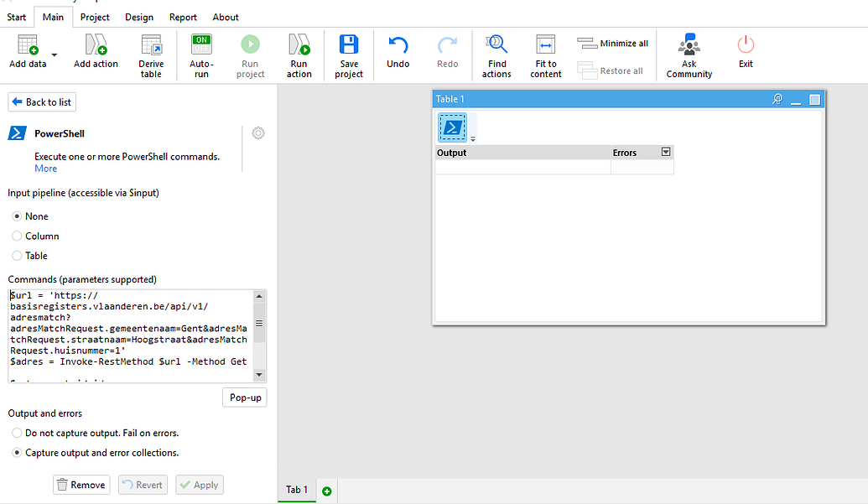Open the Project ribbon tab
This screenshot has width=868, height=504.
click(95, 17)
